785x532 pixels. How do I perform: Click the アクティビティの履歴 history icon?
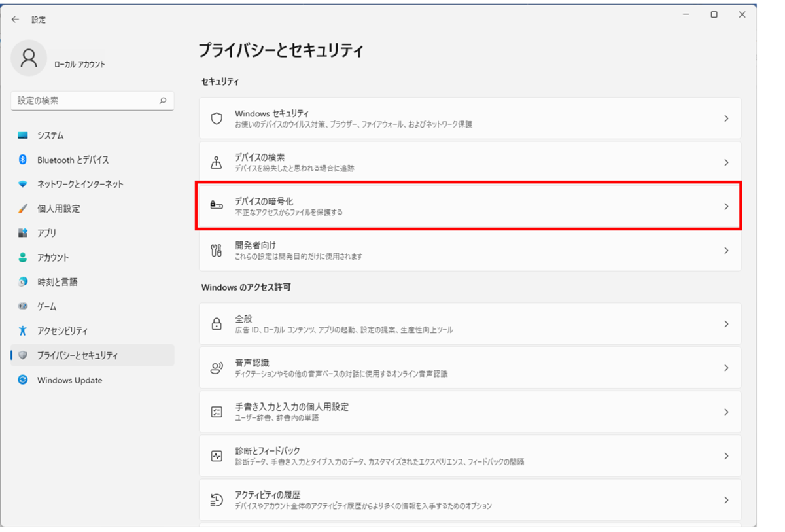click(217, 500)
